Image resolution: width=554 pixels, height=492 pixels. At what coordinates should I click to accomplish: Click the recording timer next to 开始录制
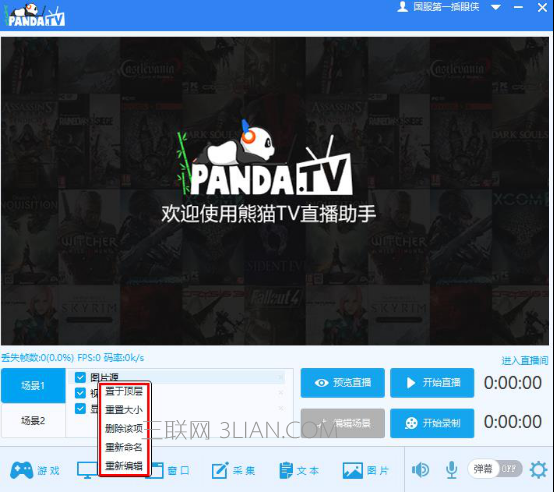513,422
